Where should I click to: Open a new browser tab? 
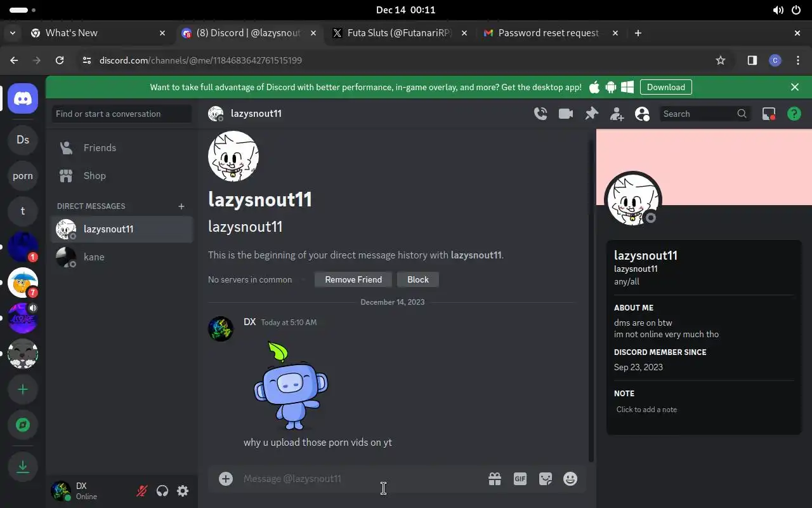tap(638, 33)
